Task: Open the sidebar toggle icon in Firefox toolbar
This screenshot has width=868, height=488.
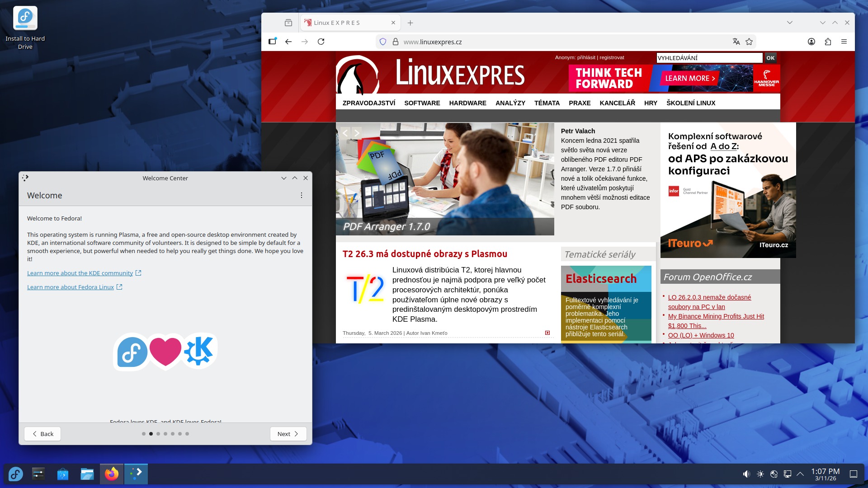Action: point(272,42)
